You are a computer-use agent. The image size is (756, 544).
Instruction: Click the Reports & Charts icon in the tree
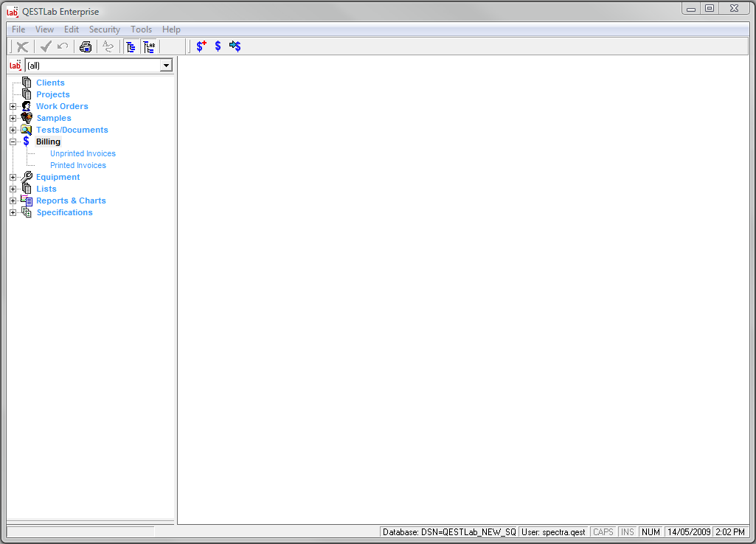coord(27,200)
